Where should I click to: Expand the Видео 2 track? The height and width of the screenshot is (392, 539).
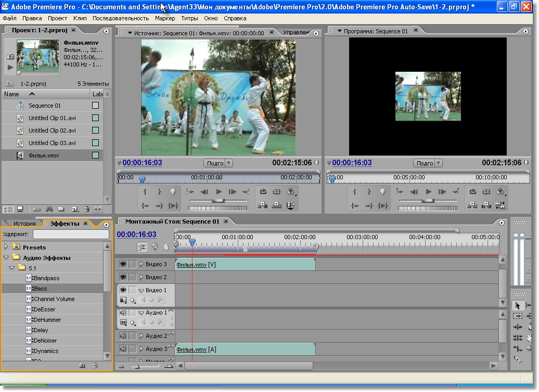tap(141, 277)
